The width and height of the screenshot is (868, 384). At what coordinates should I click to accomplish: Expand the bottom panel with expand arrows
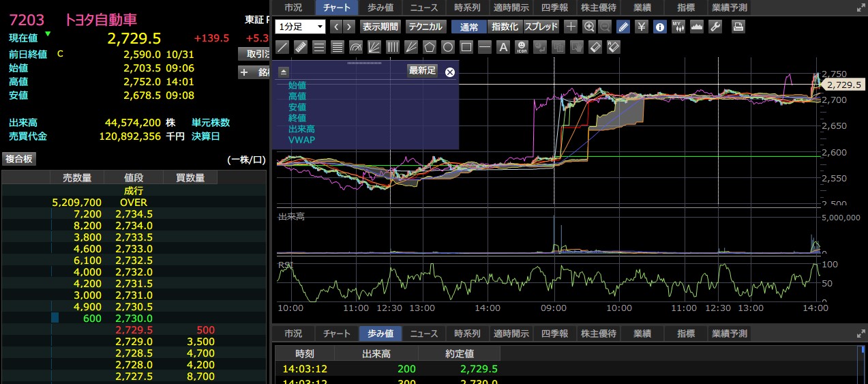860,334
